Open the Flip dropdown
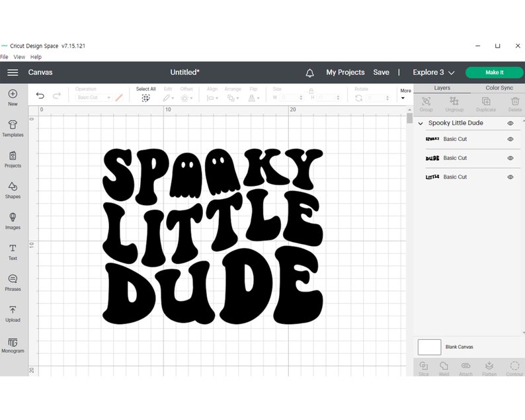525x420 pixels. click(x=253, y=98)
